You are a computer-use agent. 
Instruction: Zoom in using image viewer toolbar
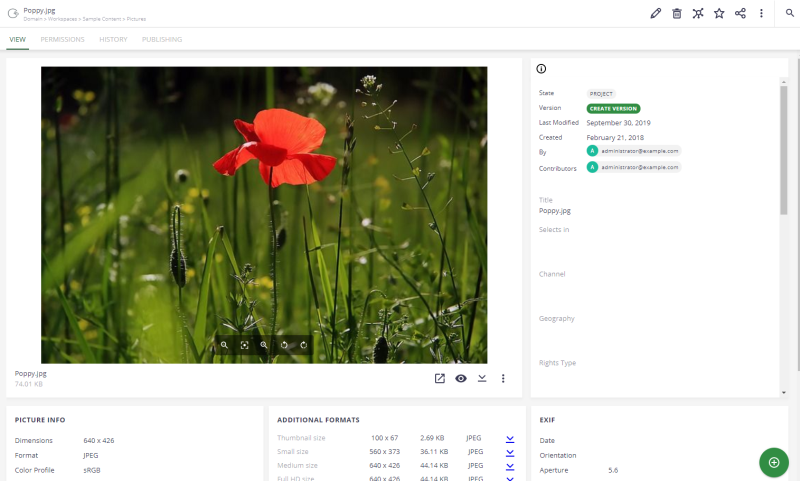click(264, 345)
